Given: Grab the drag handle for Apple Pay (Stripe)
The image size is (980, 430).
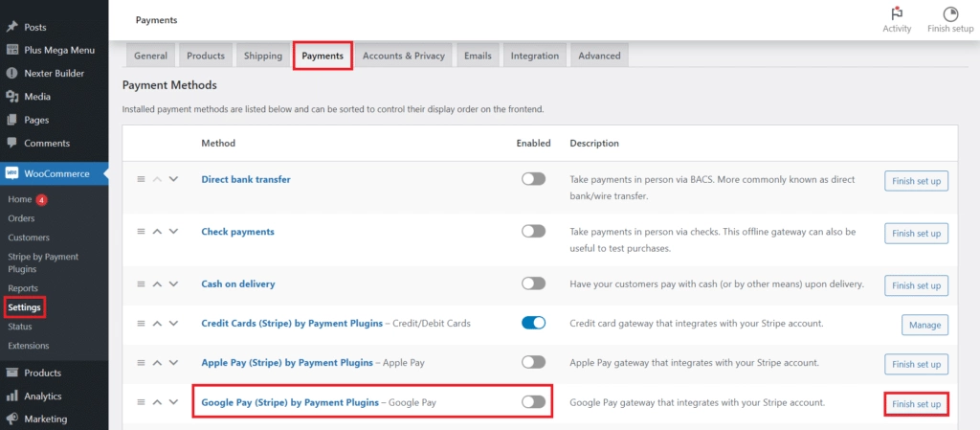Looking at the screenshot, I should click(x=142, y=363).
